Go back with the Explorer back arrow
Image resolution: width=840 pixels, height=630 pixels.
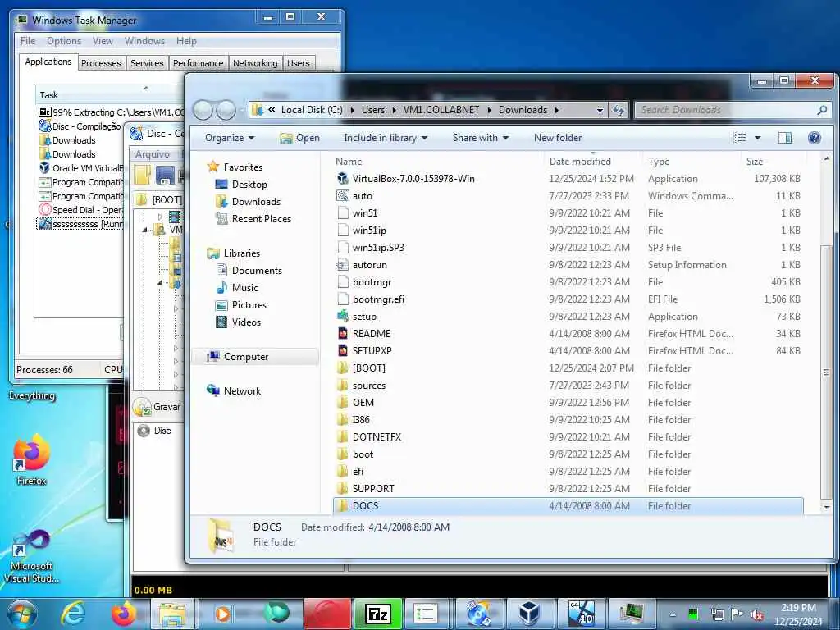(x=203, y=110)
